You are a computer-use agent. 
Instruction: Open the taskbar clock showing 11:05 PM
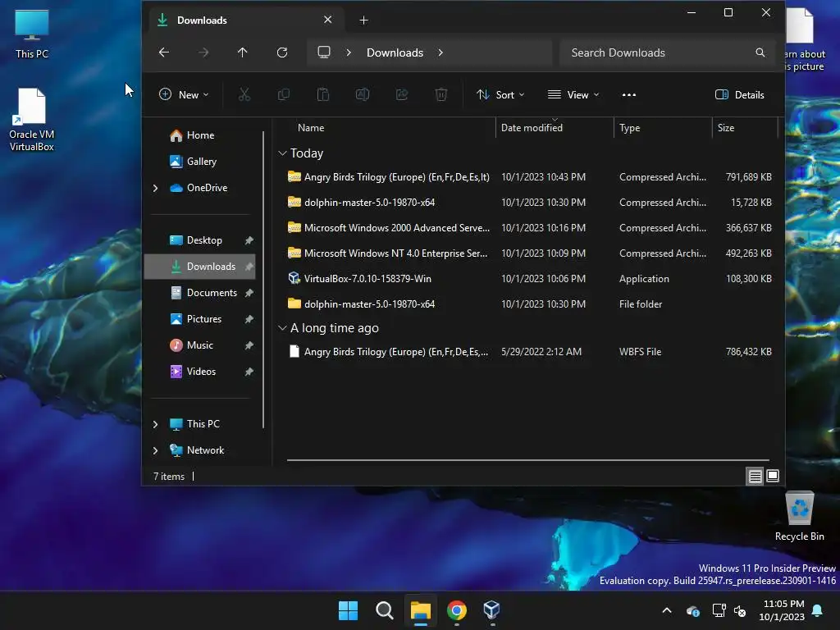pyautogui.click(x=782, y=610)
